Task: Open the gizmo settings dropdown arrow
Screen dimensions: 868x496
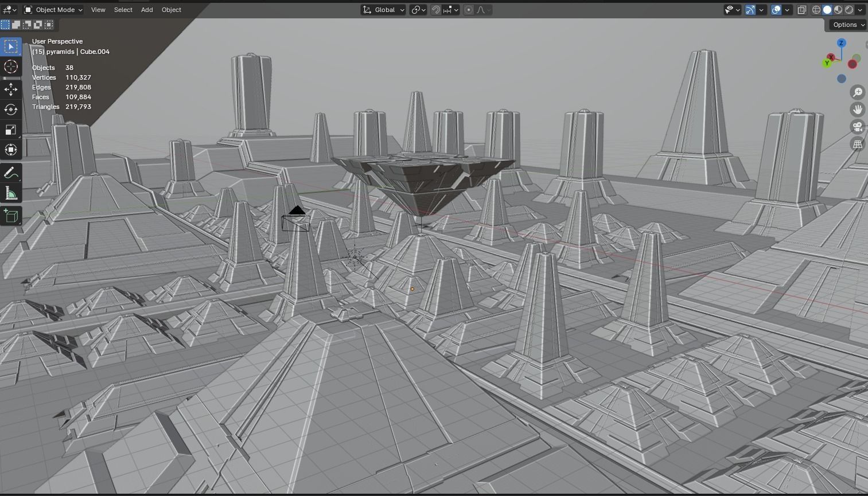Action: coord(761,10)
